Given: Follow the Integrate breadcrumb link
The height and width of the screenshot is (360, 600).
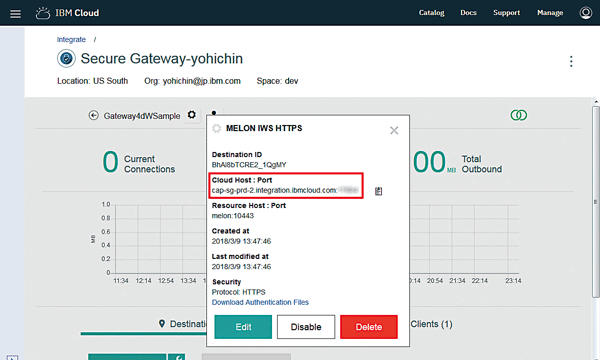Looking at the screenshot, I should pyautogui.click(x=71, y=39).
